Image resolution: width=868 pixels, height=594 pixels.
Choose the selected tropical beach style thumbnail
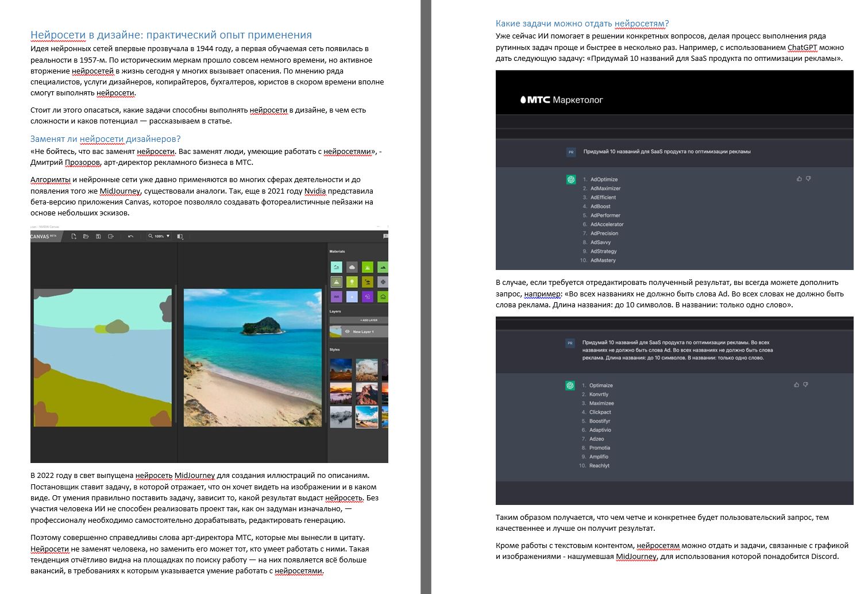(367, 417)
